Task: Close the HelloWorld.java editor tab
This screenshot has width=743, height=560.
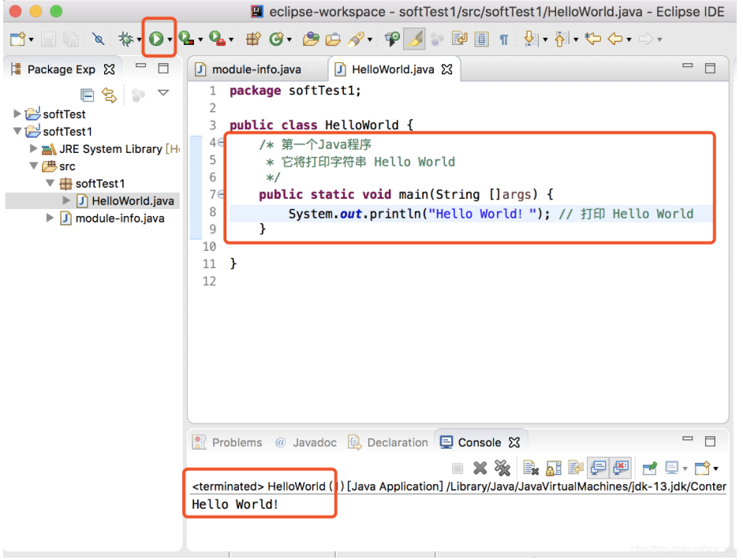Action: 447,69
